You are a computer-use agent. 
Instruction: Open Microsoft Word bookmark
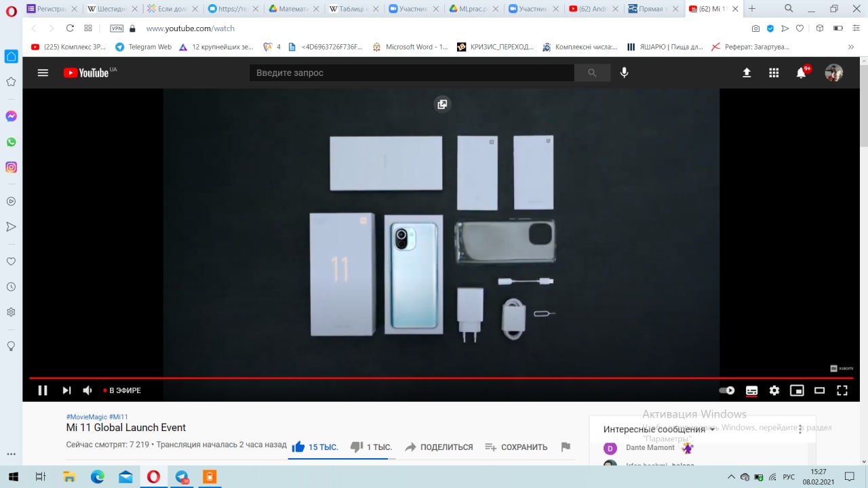click(410, 47)
